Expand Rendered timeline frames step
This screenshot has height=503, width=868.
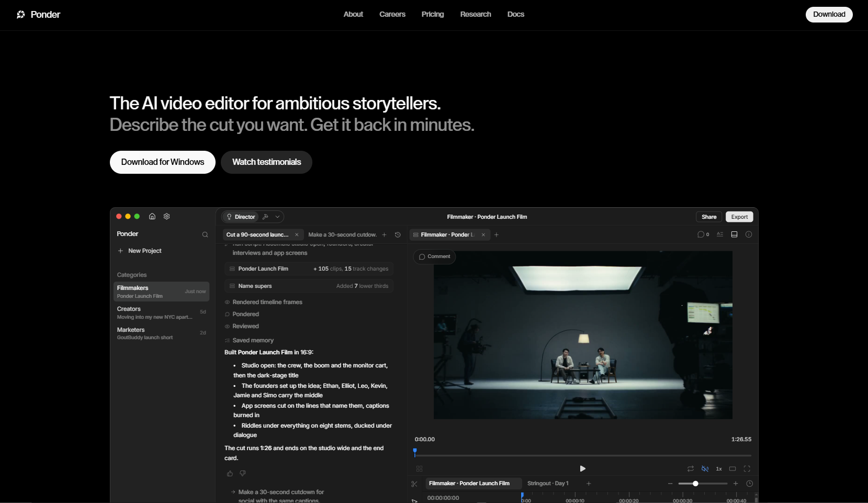pos(264,303)
